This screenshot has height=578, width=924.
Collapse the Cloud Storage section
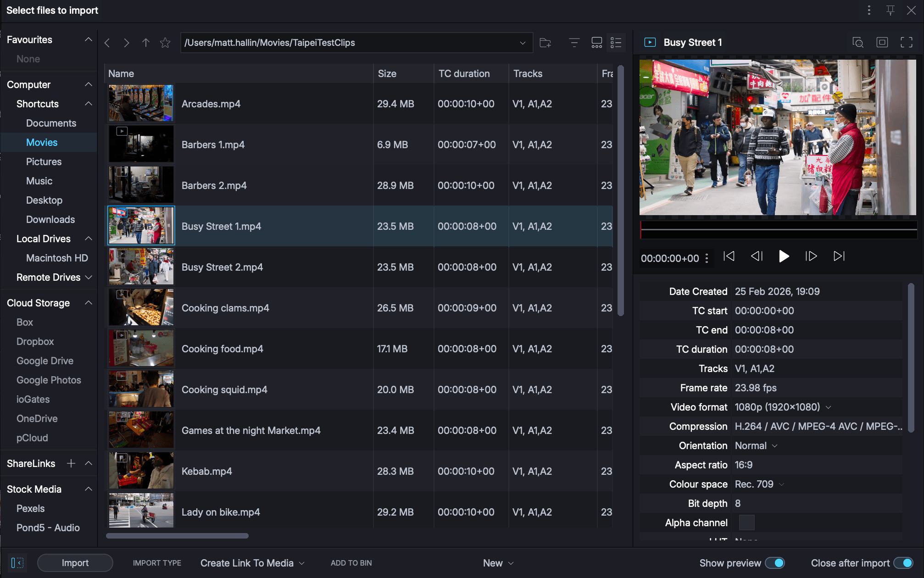89,303
